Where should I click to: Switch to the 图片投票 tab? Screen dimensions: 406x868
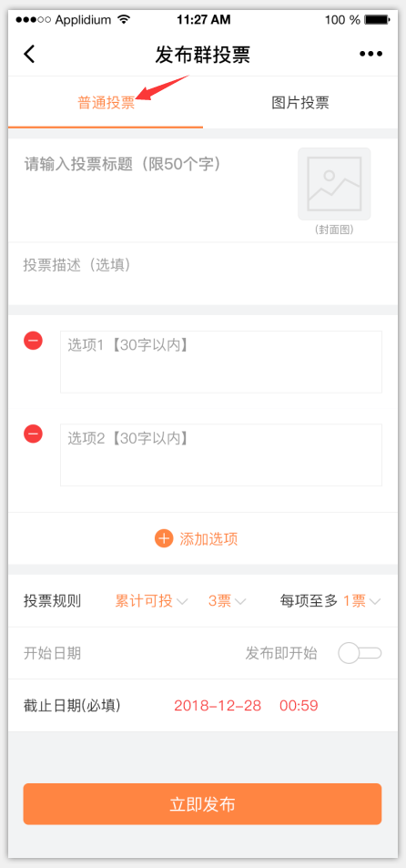point(300,103)
